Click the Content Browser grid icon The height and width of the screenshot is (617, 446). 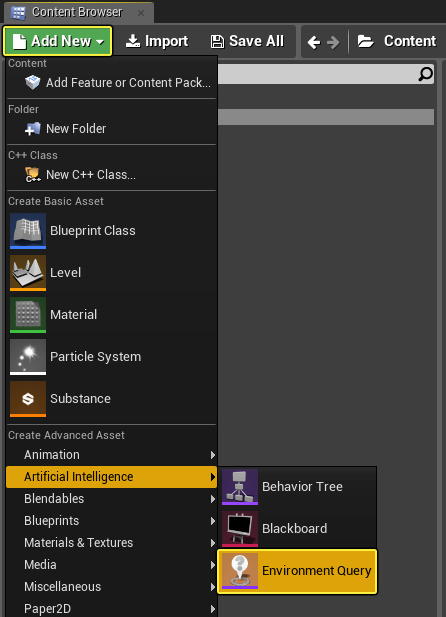[x=18, y=13]
